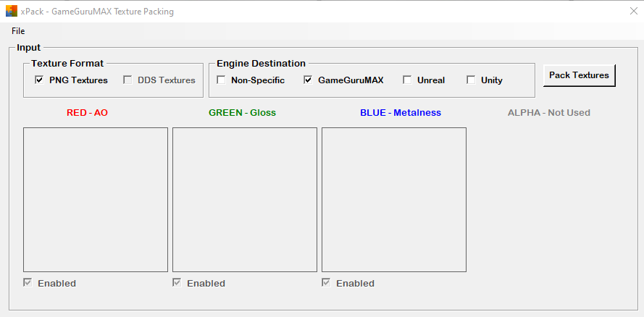
Task: Click the xPack app icon in title bar
Action: [x=12, y=11]
